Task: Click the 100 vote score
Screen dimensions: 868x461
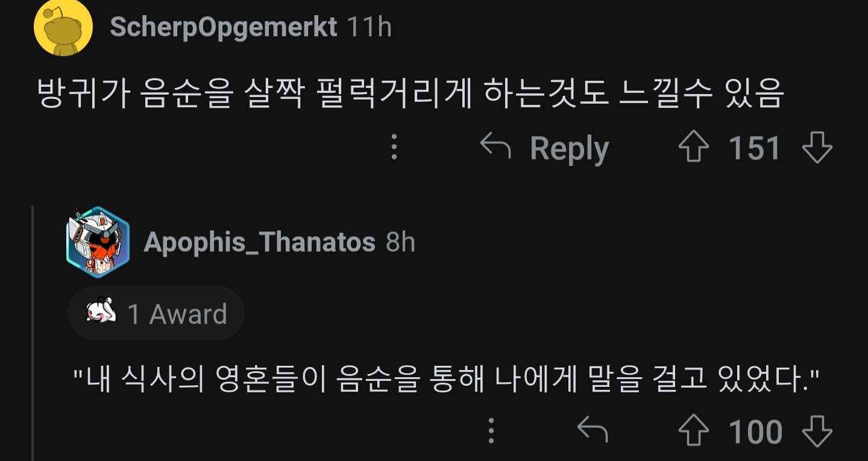Action: [755, 431]
